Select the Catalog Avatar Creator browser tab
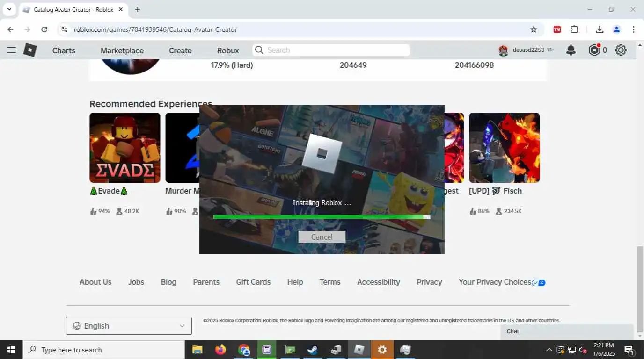Viewport: 644px width, 359px height. coord(73,10)
